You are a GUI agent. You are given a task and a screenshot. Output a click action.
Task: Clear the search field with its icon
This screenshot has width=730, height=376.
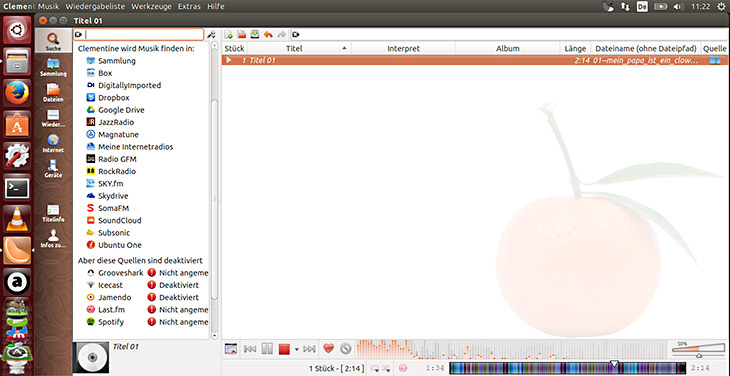pos(78,34)
